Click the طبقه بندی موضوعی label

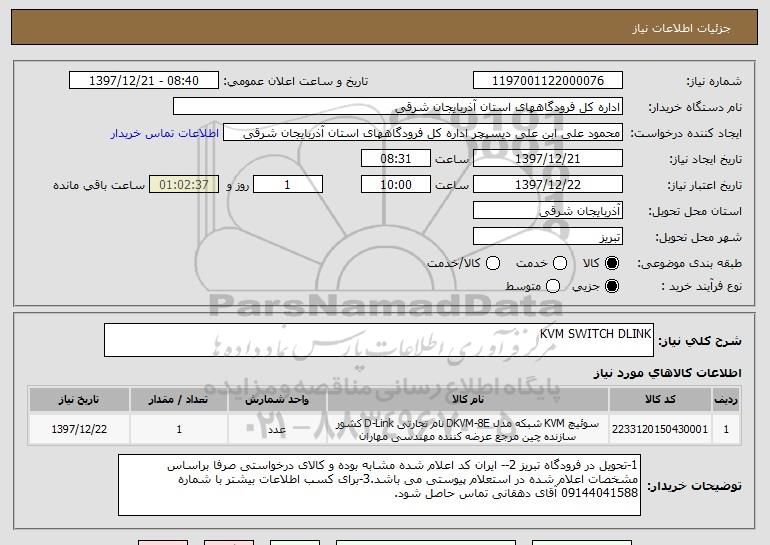[689, 264]
